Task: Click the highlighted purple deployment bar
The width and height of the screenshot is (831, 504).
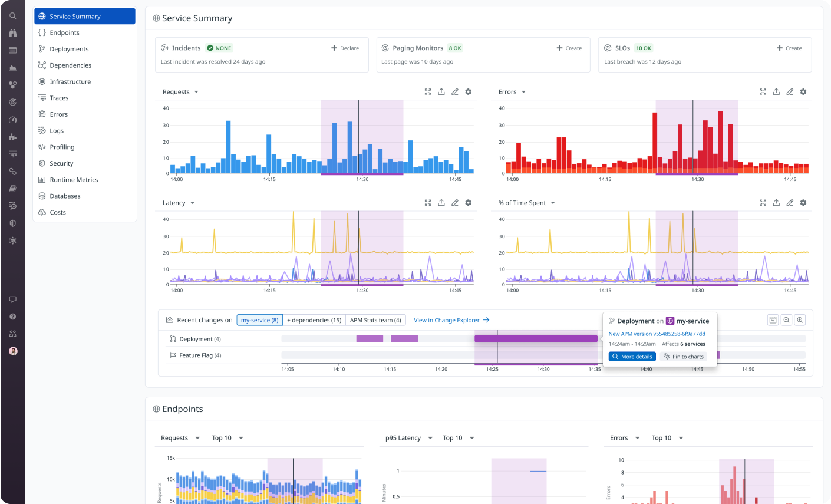Action: (536, 339)
